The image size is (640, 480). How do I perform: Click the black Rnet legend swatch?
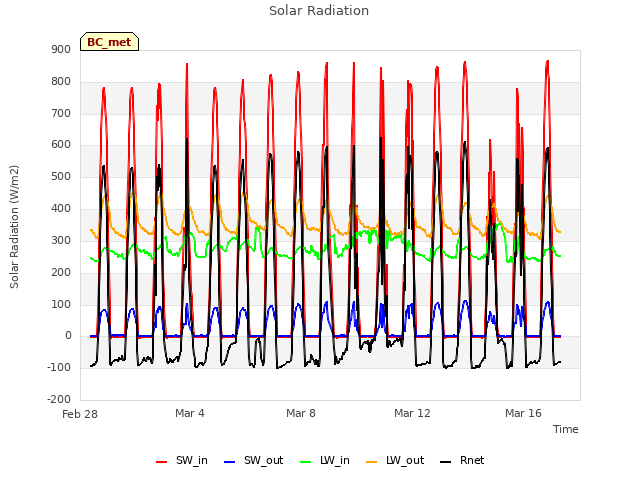(x=446, y=462)
